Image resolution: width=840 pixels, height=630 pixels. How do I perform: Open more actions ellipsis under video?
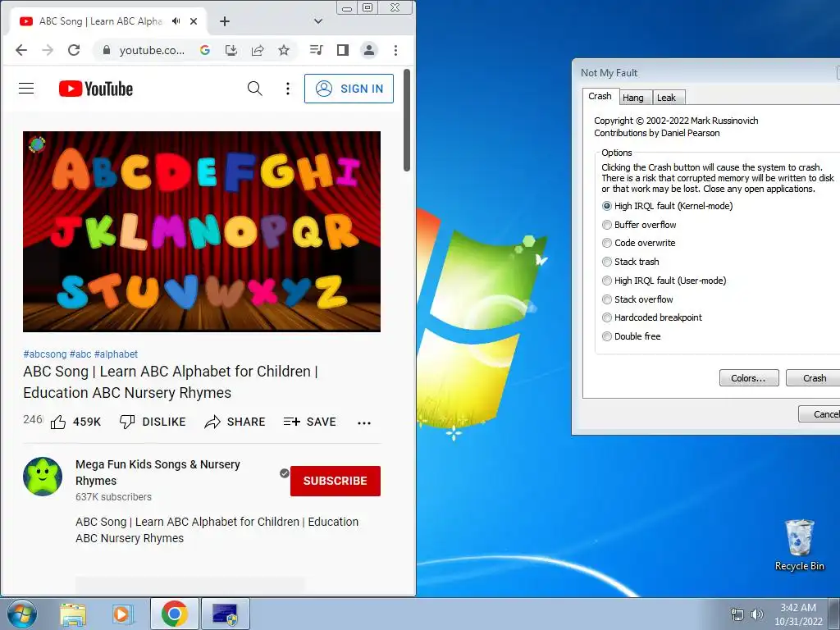pyautogui.click(x=364, y=422)
